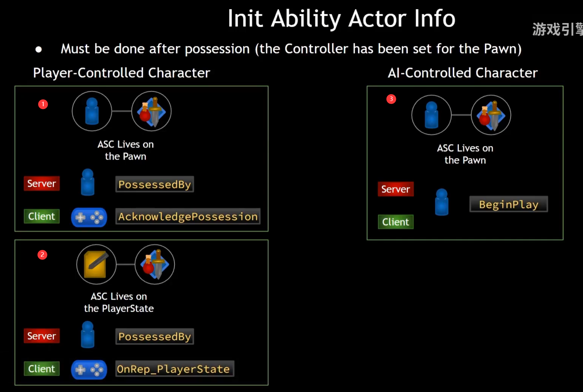Select the ability system icon in AI-Controlled panel

tap(491, 115)
